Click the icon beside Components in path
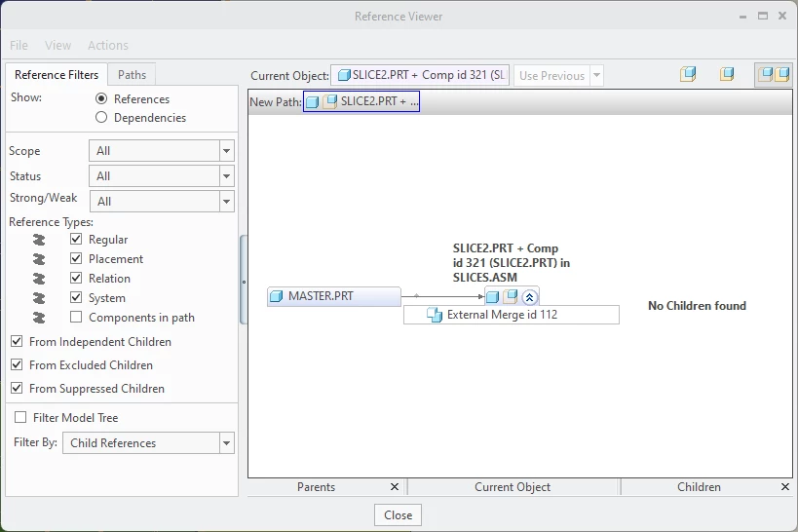798x532 pixels. (x=39, y=318)
